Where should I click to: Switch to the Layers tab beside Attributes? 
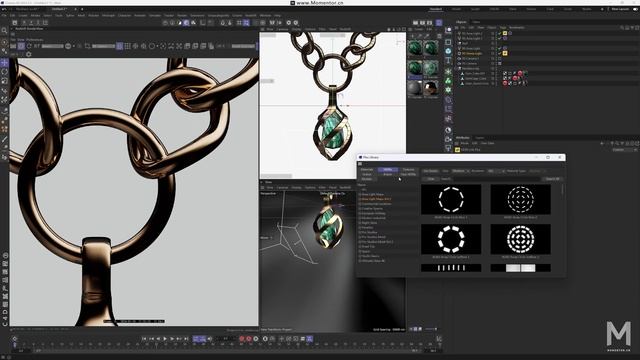[480, 138]
